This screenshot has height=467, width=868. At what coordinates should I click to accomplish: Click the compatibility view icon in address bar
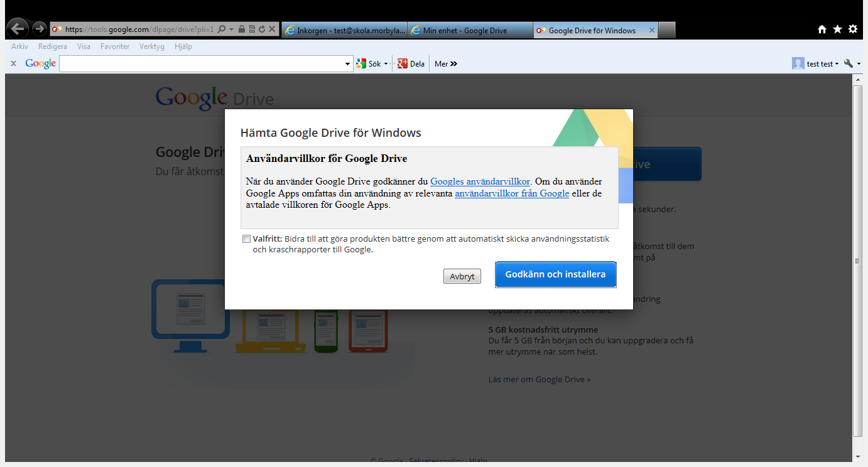(x=252, y=29)
